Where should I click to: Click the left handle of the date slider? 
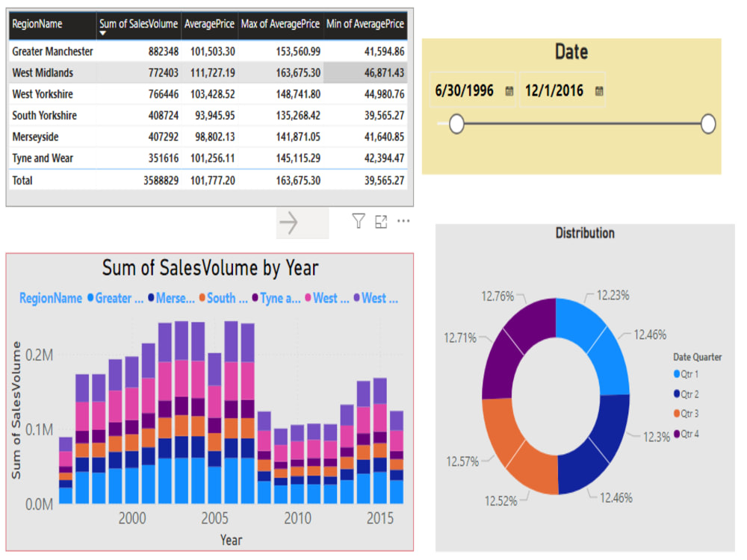(456, 123)
